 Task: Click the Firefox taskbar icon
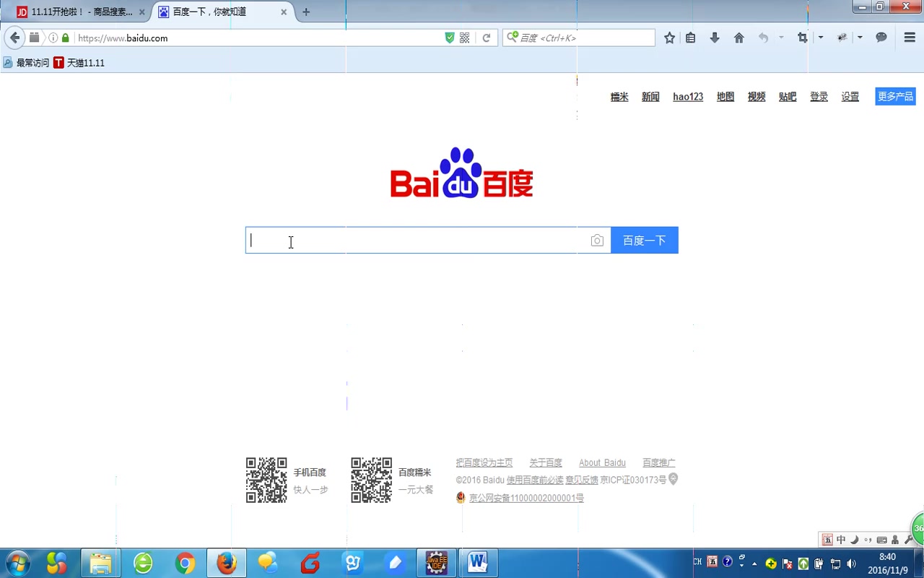click(x=227, y=563)
